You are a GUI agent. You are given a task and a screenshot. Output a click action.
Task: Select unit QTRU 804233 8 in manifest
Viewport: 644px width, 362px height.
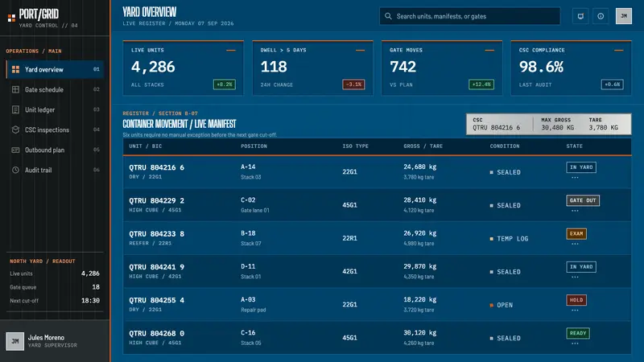click(x=156, y=234)
